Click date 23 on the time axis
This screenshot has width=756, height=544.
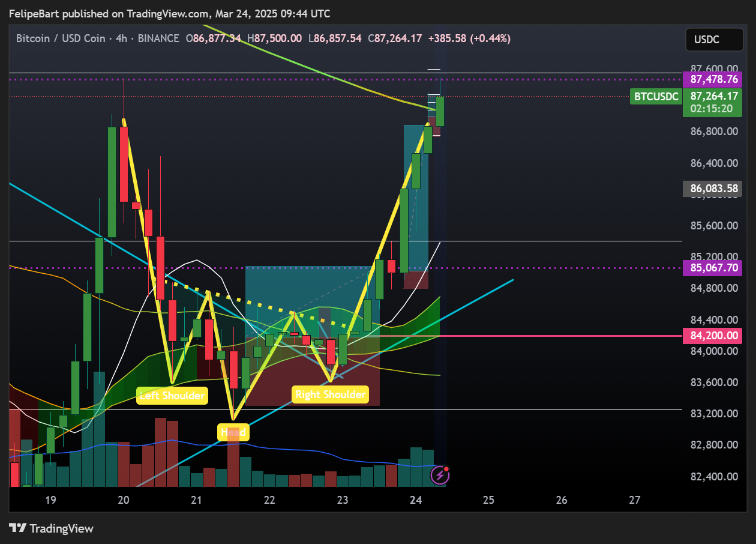click(x=343, y=500)
